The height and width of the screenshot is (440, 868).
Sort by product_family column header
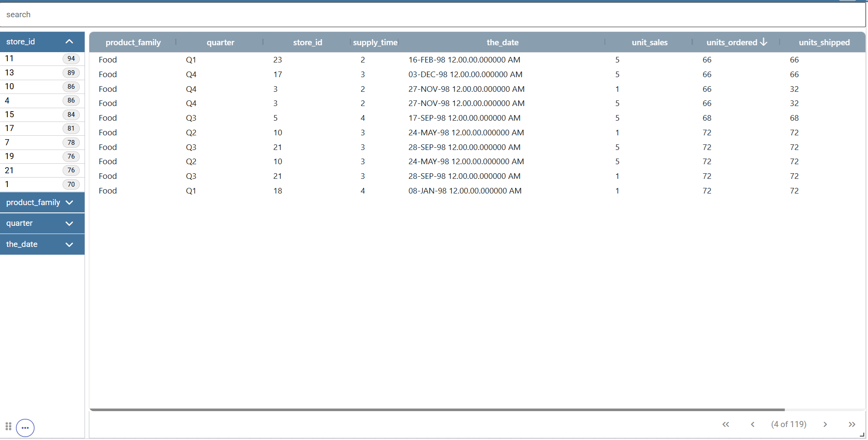[133, 42]
